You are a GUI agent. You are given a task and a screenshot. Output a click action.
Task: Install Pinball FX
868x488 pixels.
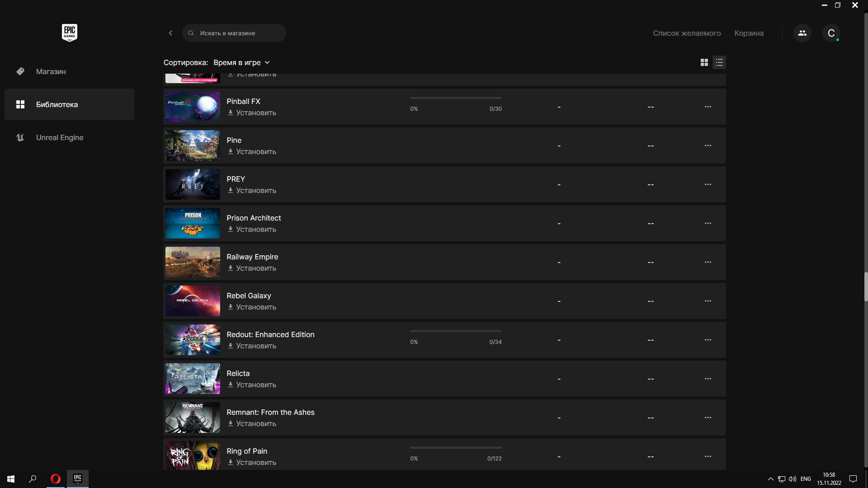pyautogui.click(x=252, y=113)
